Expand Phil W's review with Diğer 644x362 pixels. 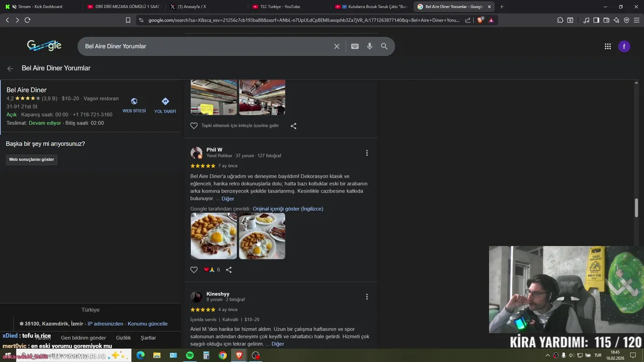(228, 199)
